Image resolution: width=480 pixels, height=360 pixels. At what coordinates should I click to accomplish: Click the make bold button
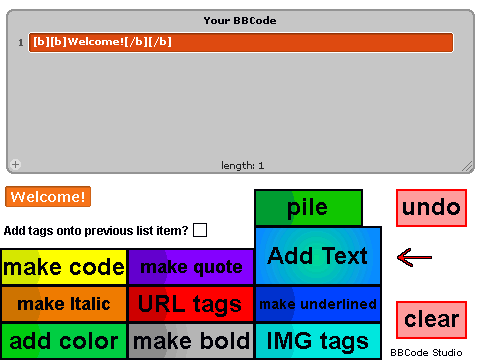tap(191, 341)
